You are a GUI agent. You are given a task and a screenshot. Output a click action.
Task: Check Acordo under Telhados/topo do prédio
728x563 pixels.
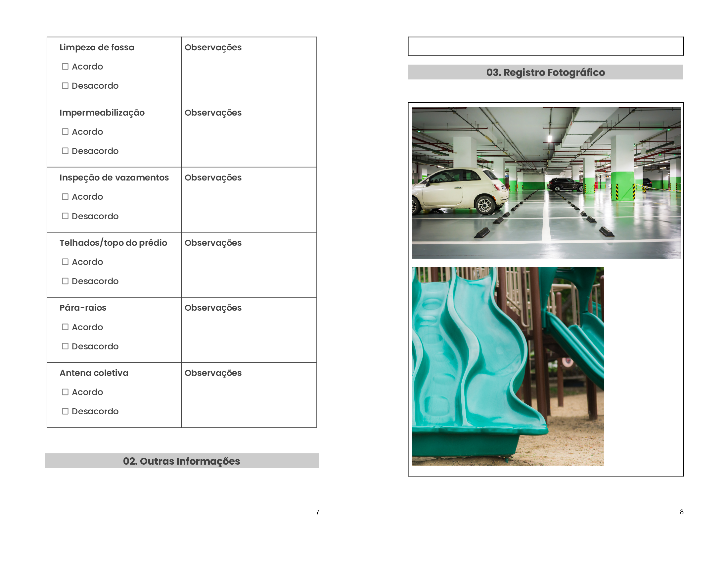(65, 262)
